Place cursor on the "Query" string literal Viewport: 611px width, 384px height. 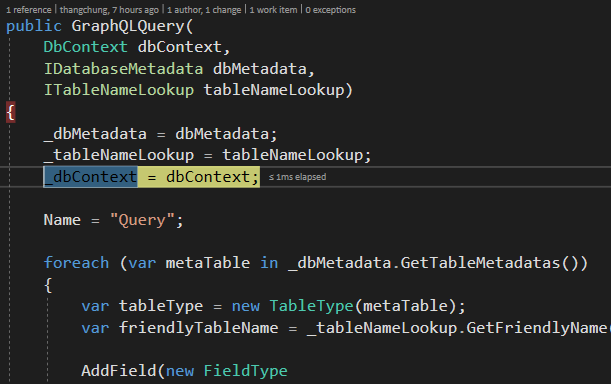[142, 220]
